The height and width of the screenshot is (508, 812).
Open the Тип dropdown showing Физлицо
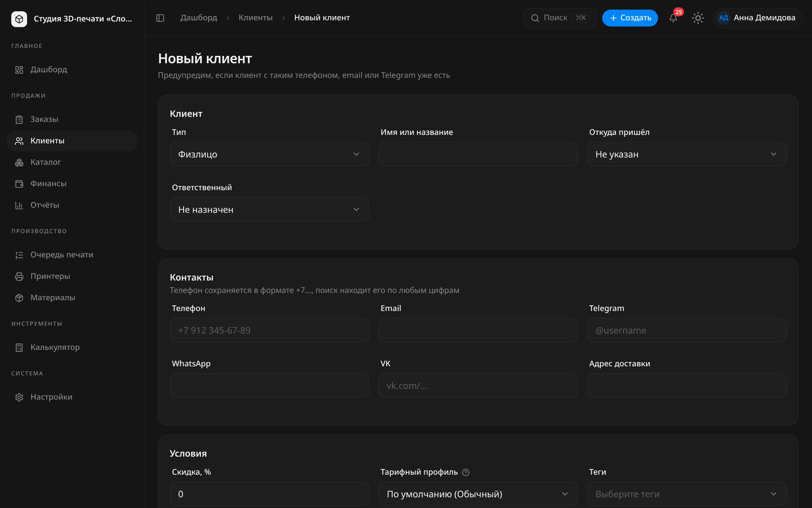(270, 154)
